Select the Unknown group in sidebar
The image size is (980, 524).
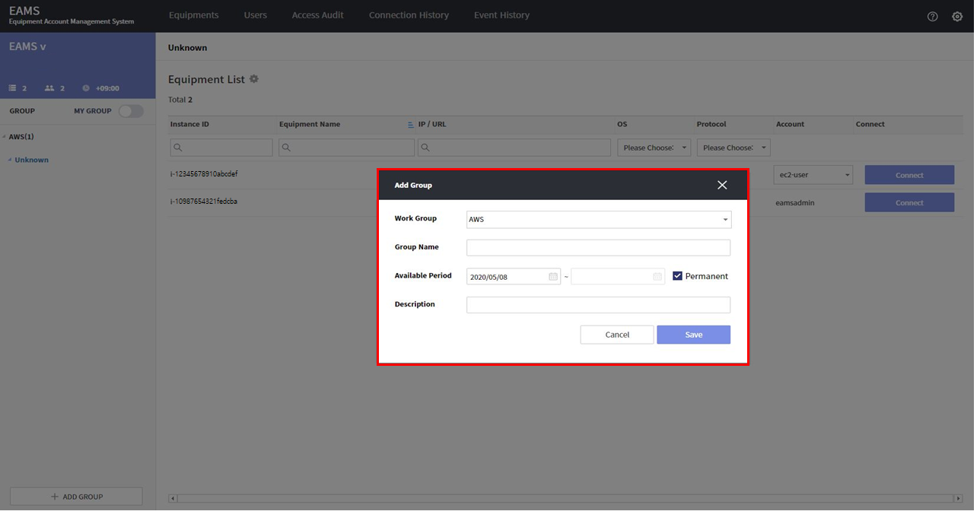coord(32,160)
